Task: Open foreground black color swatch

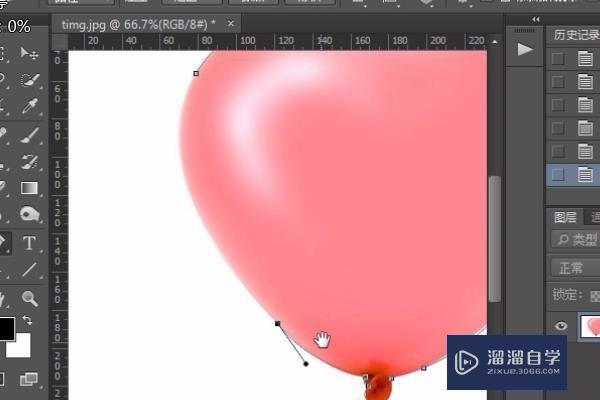Action: (x=7, y=328)
